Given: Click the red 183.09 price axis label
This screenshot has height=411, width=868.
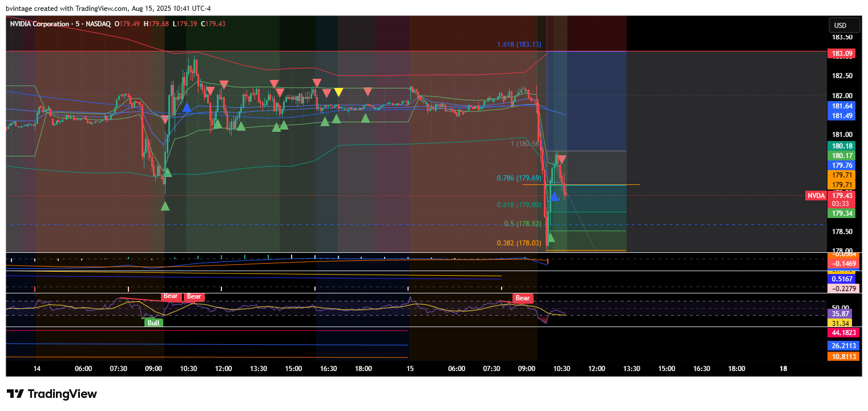Looking at the screenshot, I should pyautogui.click(x=842, y=54).
